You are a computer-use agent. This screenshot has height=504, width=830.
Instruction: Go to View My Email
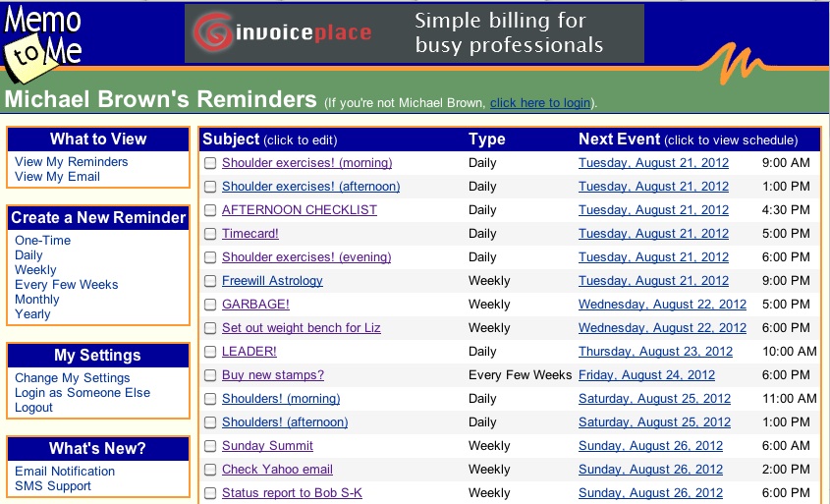coord(57,177)
